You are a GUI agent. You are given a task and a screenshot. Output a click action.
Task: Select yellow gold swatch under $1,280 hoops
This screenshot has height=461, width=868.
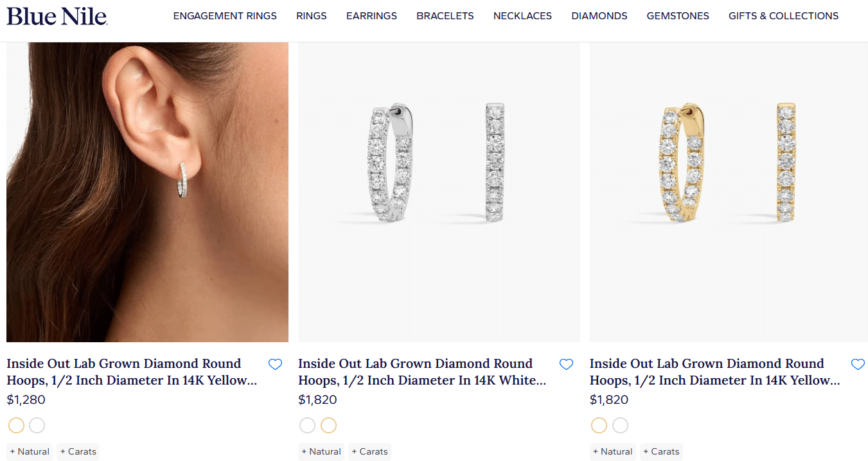coord(16,425)
